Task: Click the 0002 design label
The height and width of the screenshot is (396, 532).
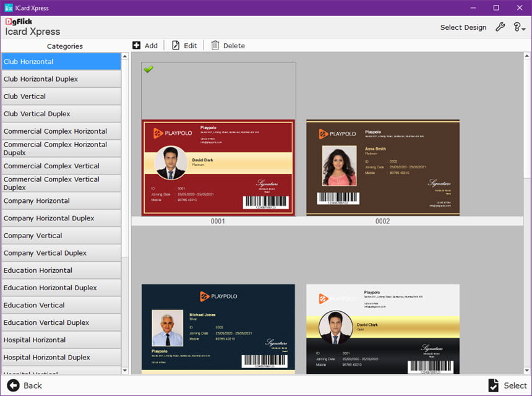Action: point(382,222)
